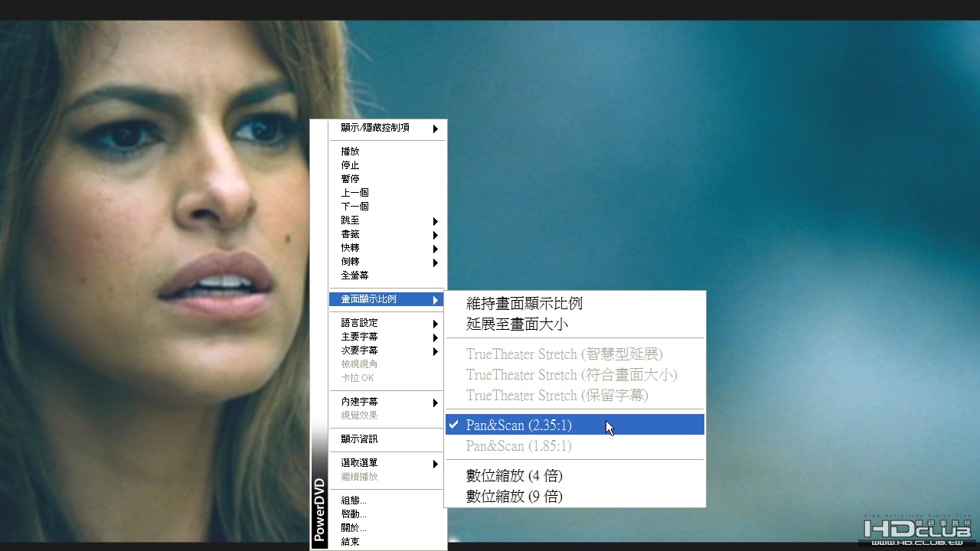Click the disabled 卡拉 OK entry
This screenshot has height=551, width=980.
pos(387,378)
